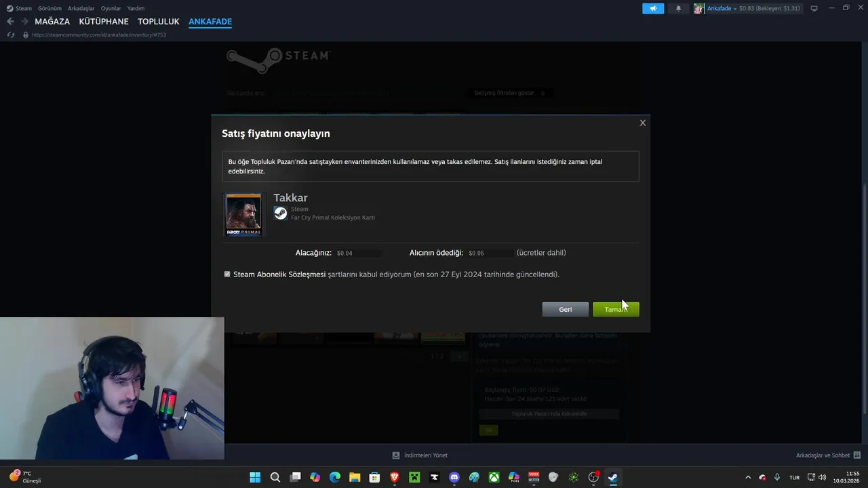Viewport: 868px width, 488px height.
Task: Open Microsoft Store from the taskbar
Action: pos(374,477)
